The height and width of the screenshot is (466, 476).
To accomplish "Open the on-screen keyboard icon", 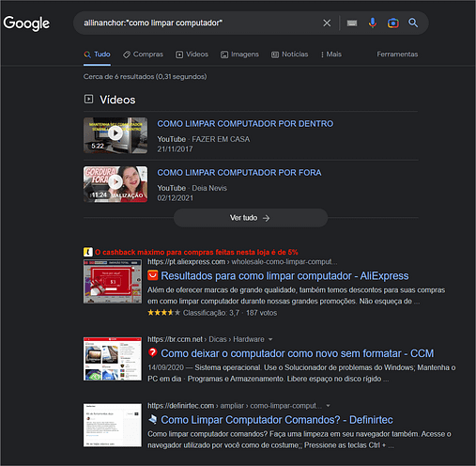I will coord(352,23).
